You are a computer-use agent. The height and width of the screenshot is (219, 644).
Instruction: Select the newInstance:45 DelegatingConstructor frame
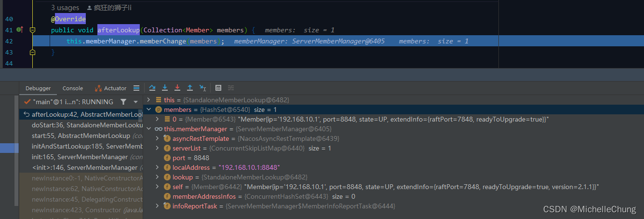(82, 199)
